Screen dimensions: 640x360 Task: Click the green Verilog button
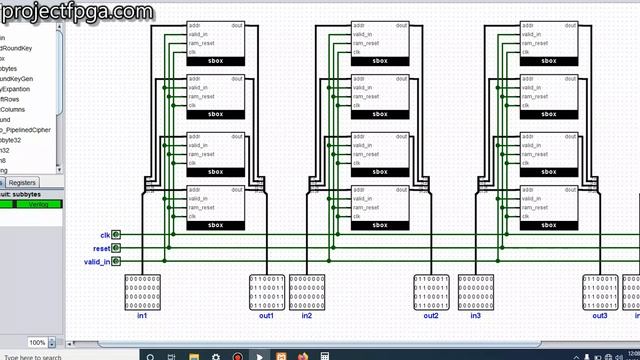point(38,204)
